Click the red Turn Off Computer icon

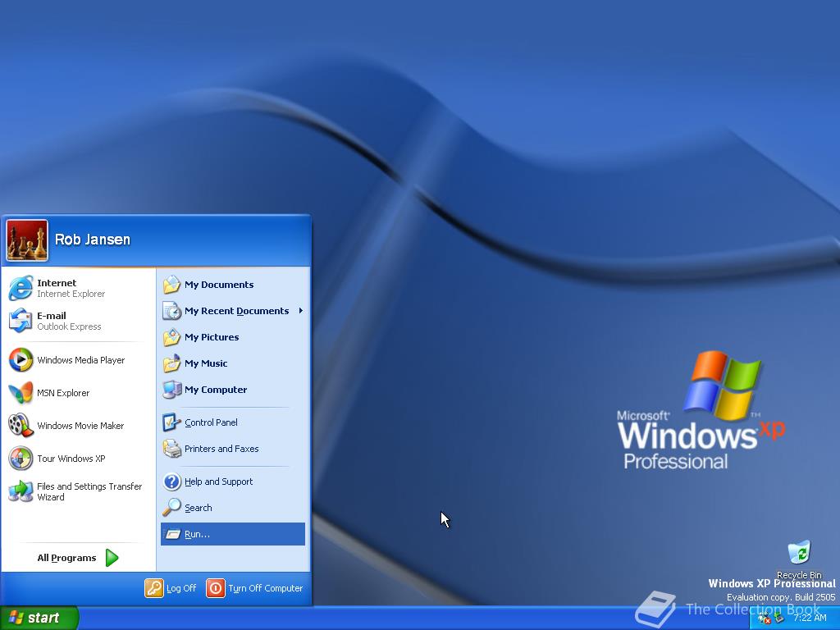tap(216, 588)
